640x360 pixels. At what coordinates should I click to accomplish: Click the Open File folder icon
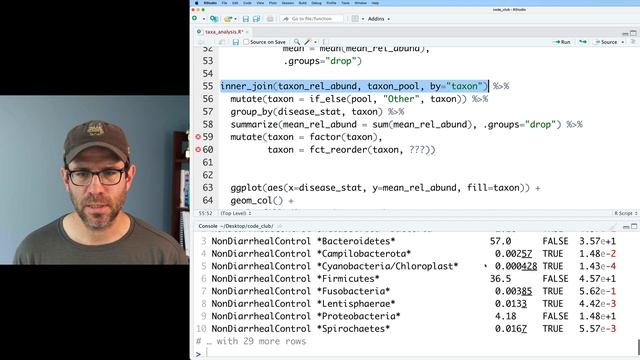click(228, 19)
